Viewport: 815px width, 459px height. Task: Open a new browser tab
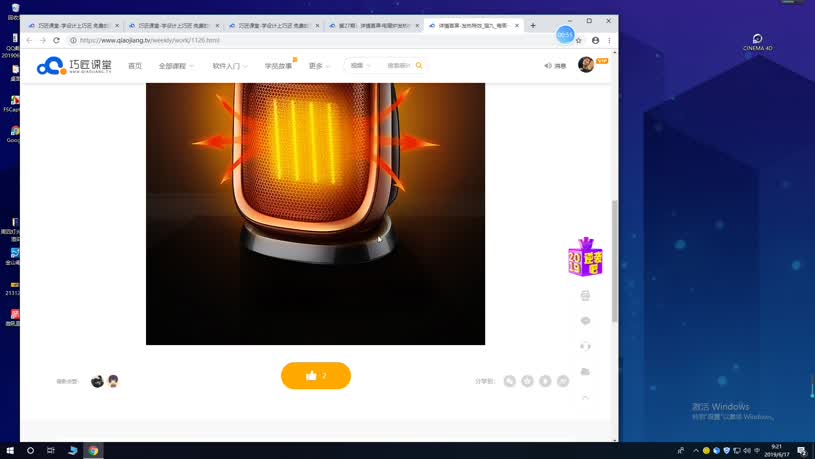pyautogui.click(x=533, y=25)
